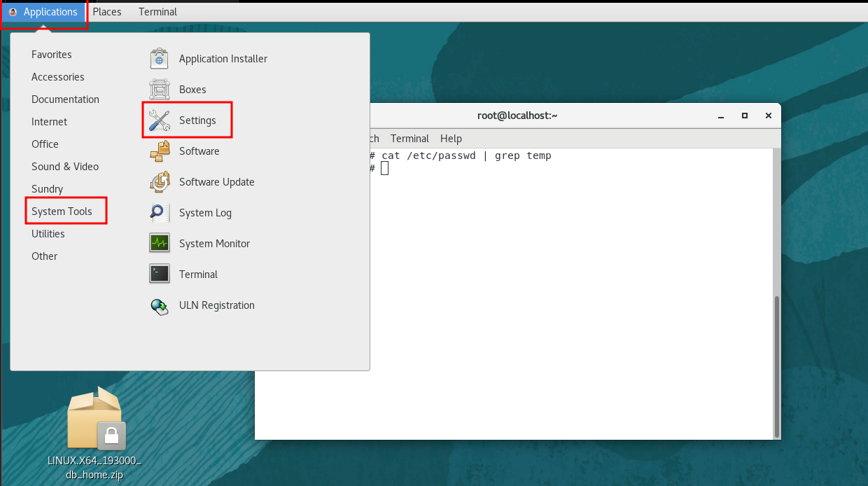Click the Application Installer bag icon
The height and width of the screenshot is (486, 868).
pos(160,59)
